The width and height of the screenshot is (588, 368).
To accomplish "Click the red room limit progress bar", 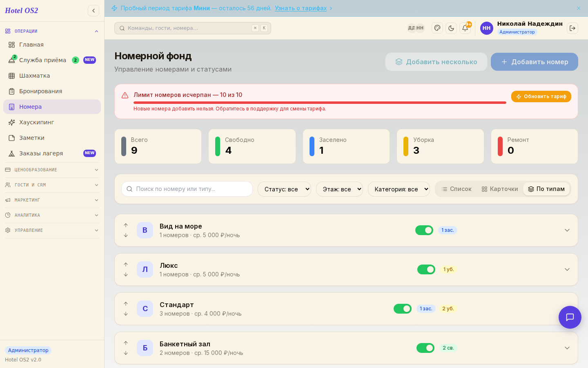I will coord(320,103).
